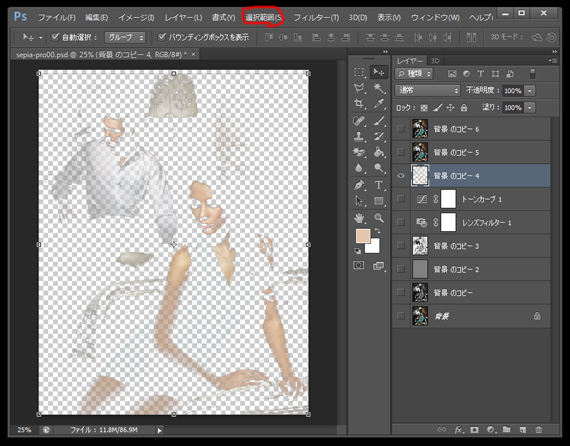Image resolution: width=570 pixels, height=446 pixels.
Task: Show the レンズフィルター 1 layer
Action: coord(401,222)
